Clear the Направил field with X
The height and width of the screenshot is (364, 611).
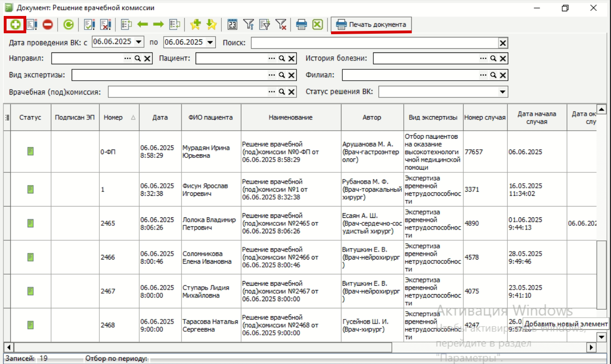[x=147, y=59]
